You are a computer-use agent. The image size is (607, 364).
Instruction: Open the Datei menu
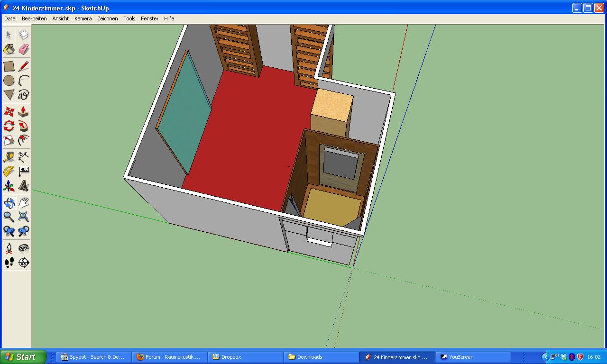[x=10, y=18]
